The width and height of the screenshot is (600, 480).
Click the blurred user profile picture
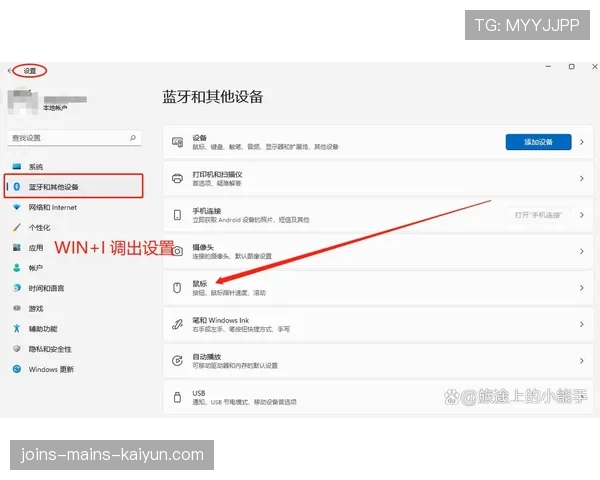[x=22, y=100]
